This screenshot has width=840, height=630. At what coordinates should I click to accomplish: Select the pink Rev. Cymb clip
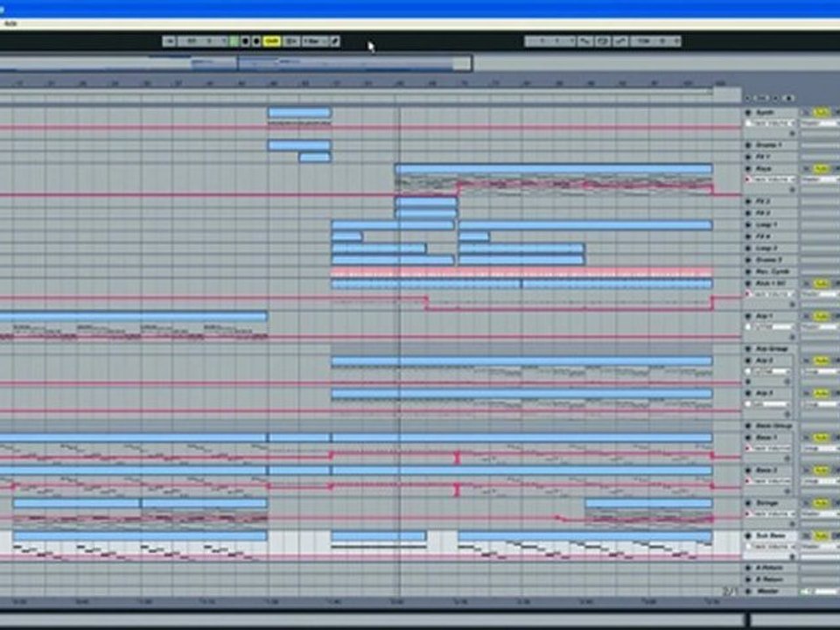[522, 272]
